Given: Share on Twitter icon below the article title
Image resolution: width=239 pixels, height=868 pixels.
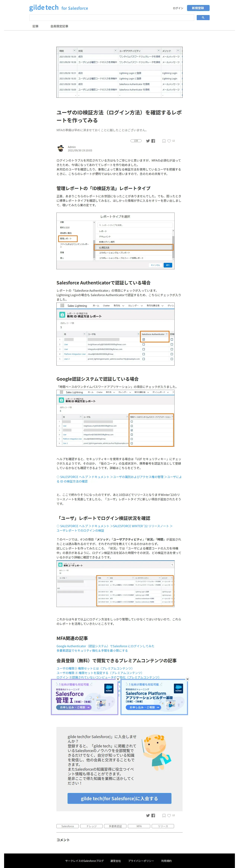Looking at the screenshot, I should point(148,141).
